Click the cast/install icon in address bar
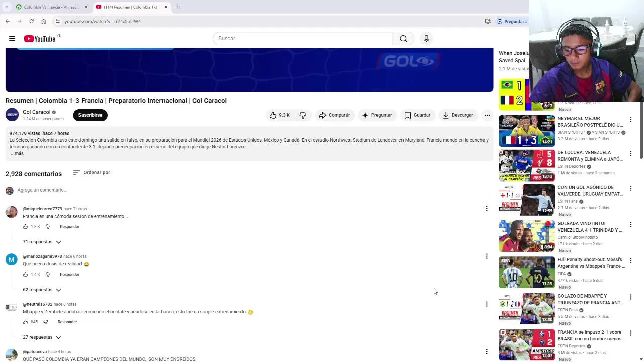This screenshot has width=644, height=362. [488, 21]
